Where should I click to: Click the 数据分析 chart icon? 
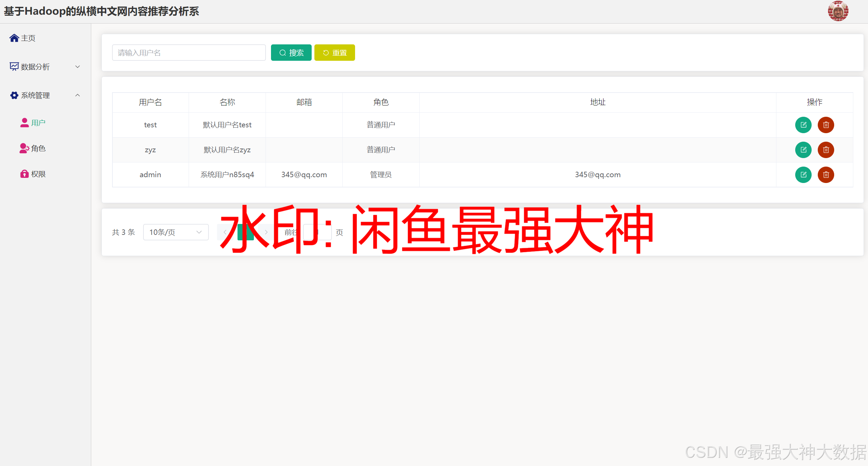pyautogui.click(x=14, y=66)
